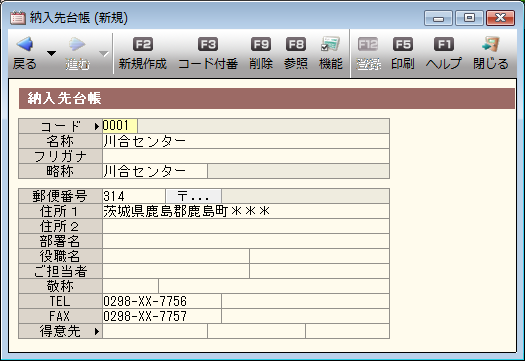Click the TEL row label
525x361 pixels.
point(60,301)
